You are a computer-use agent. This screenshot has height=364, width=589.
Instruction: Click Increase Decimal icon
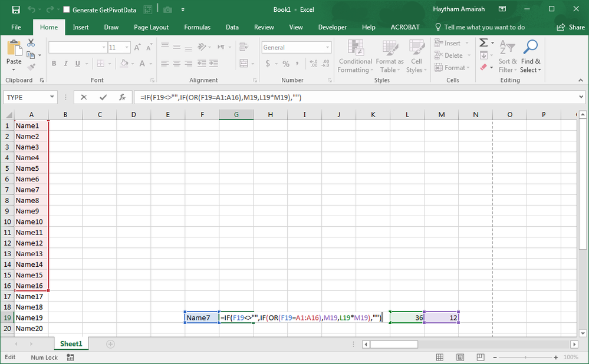coord(314,64)
